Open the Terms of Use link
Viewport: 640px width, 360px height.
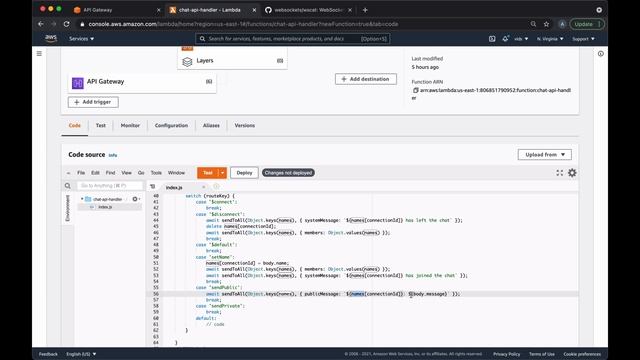point(542,354)
